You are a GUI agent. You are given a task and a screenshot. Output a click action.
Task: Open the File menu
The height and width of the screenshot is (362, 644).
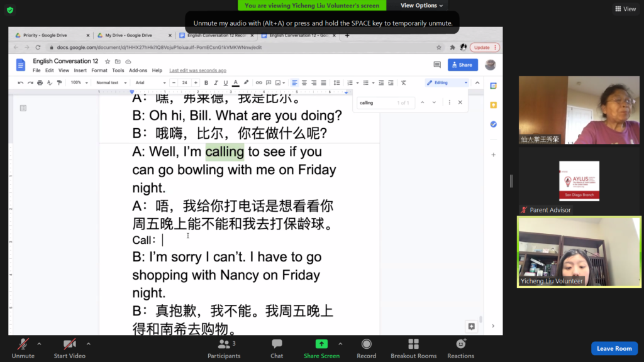click(36, 70)
